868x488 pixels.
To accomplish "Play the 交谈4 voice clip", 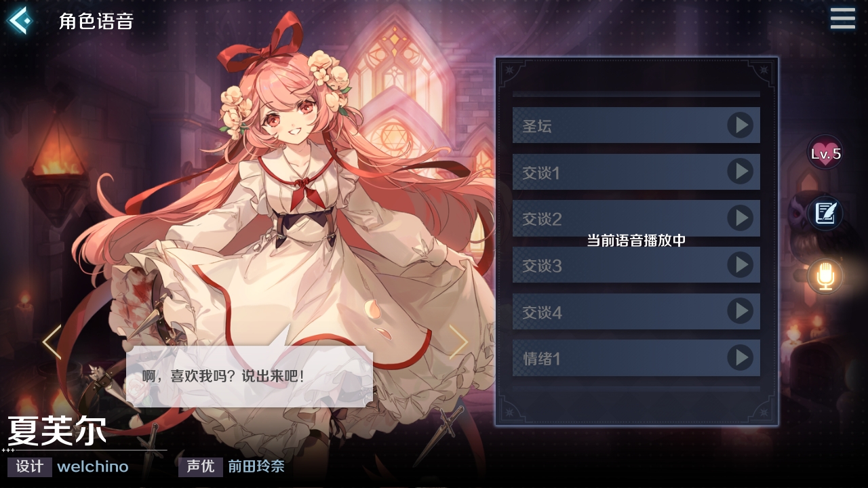I will 741,311.
